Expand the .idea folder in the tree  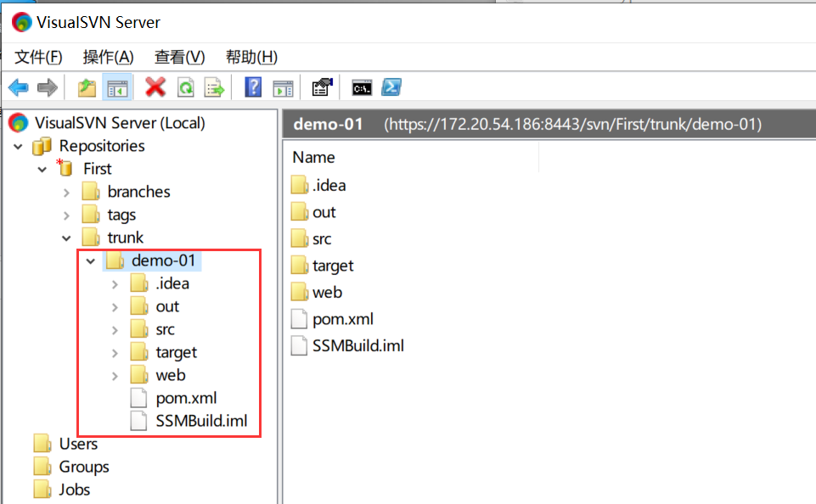(115, 284)
